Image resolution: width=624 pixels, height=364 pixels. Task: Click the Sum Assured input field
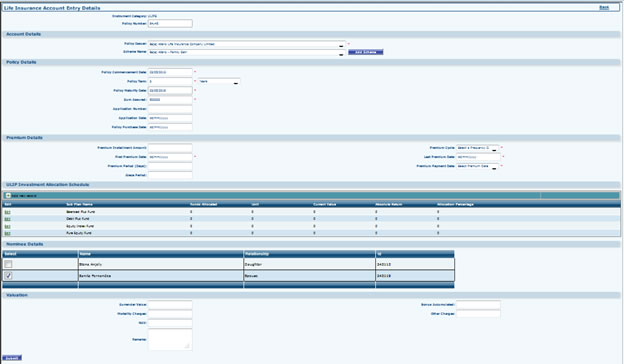coord(170,99)
